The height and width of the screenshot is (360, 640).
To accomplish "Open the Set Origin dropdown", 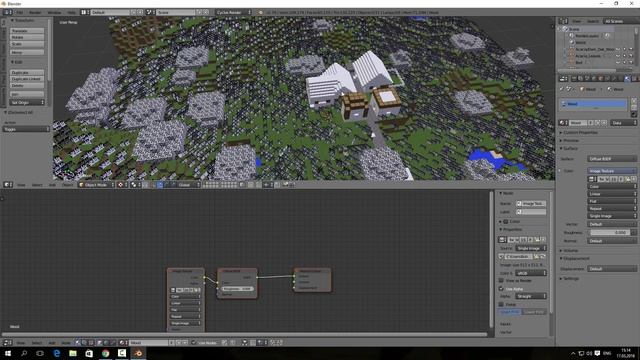I will tap(27, 102).
